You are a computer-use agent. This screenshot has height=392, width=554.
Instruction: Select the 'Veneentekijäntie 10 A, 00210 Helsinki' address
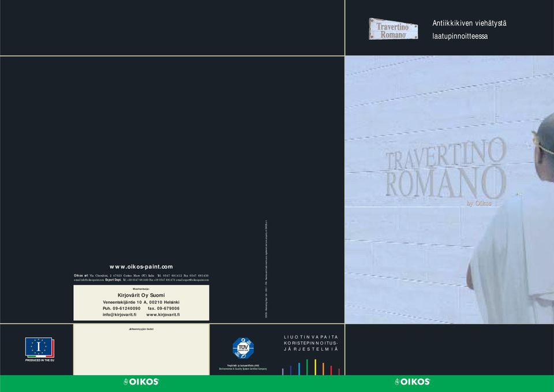pos(141,302)
